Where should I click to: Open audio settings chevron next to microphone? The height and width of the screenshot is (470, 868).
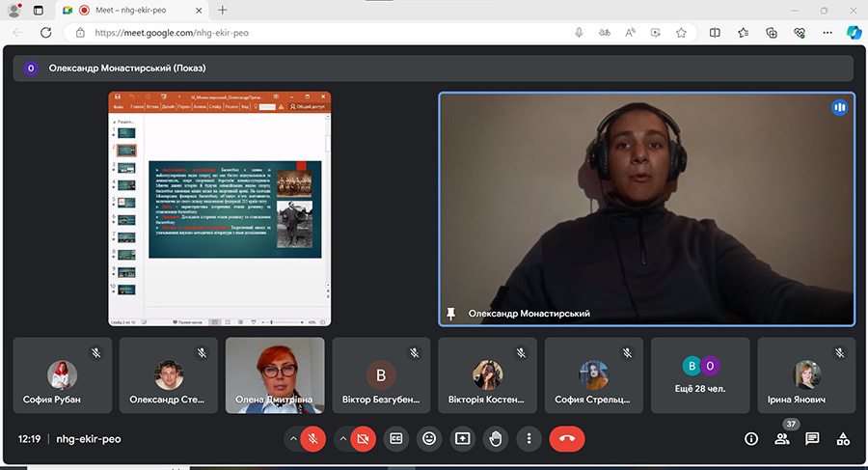tap(293, 439)
